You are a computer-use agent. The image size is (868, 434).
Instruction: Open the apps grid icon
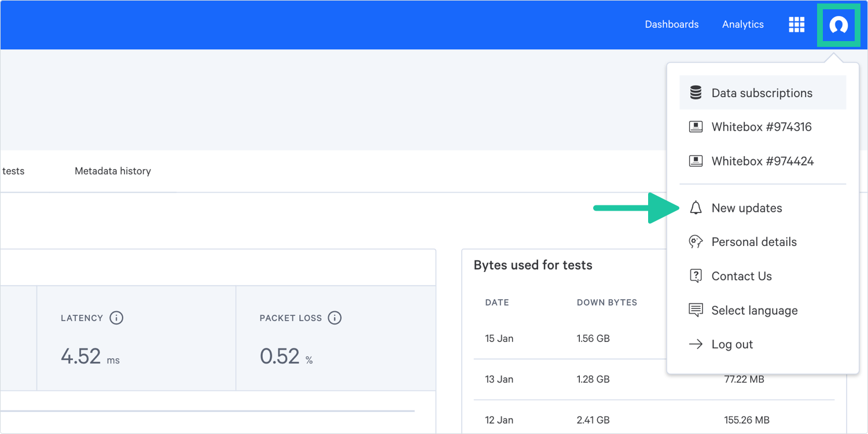[796, 25]
